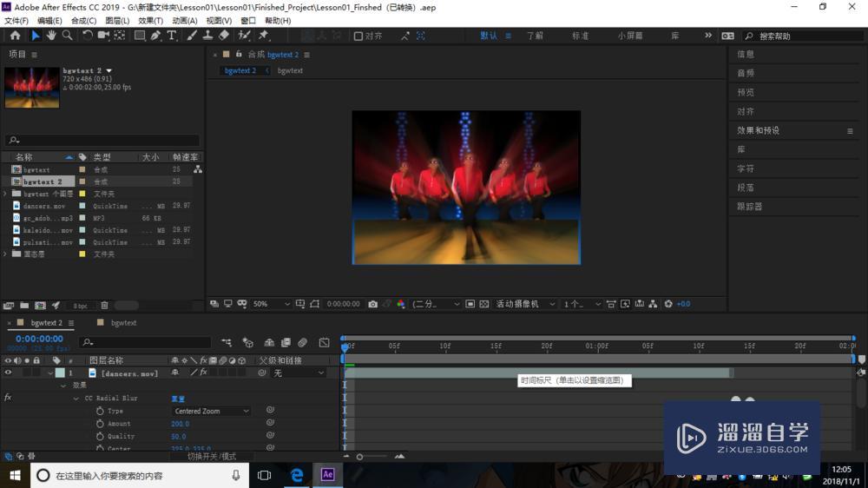Select the Hand tool
Image resolution: width=868 pixels, height=488 pixels.
coord(51,36)
